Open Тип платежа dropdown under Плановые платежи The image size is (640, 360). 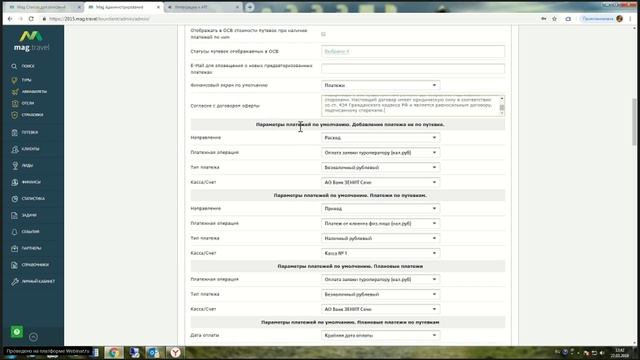pos(380,294)
